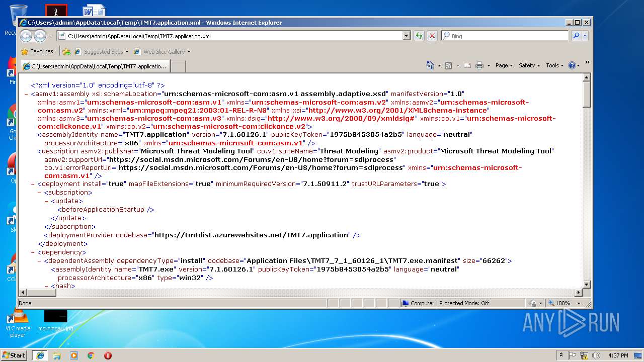Open the address bar autocomplete dropdown
This screenshot has width=644, height=362.
407,36
